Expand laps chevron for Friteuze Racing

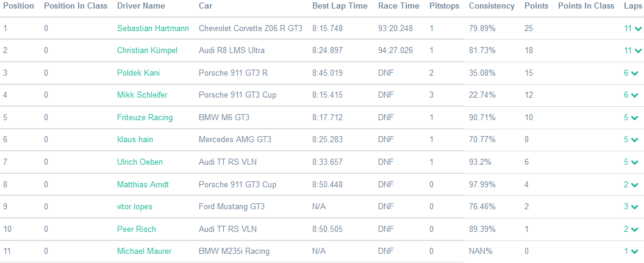pos(635,118)
